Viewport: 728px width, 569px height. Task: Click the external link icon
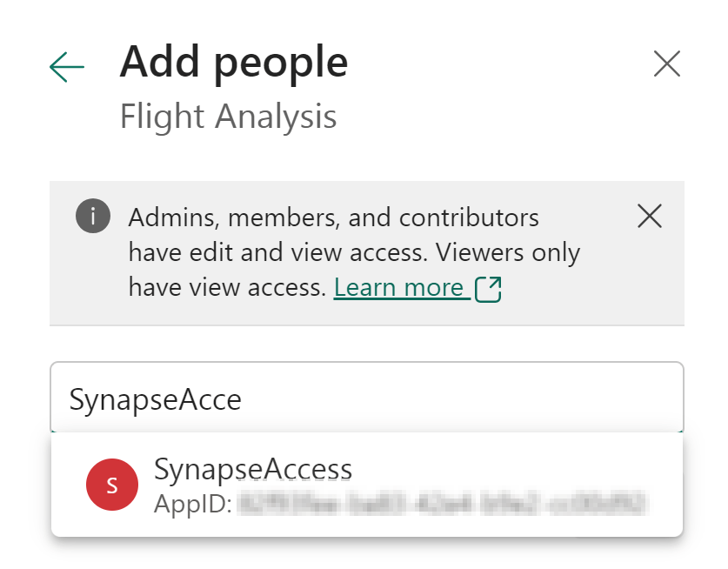click(x=489, y=289)
